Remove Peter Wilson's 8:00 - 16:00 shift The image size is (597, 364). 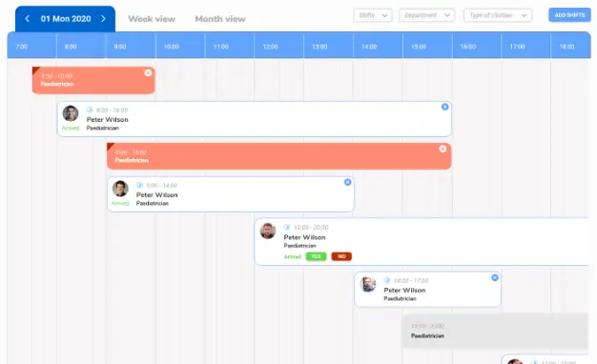tap(444, 107)
